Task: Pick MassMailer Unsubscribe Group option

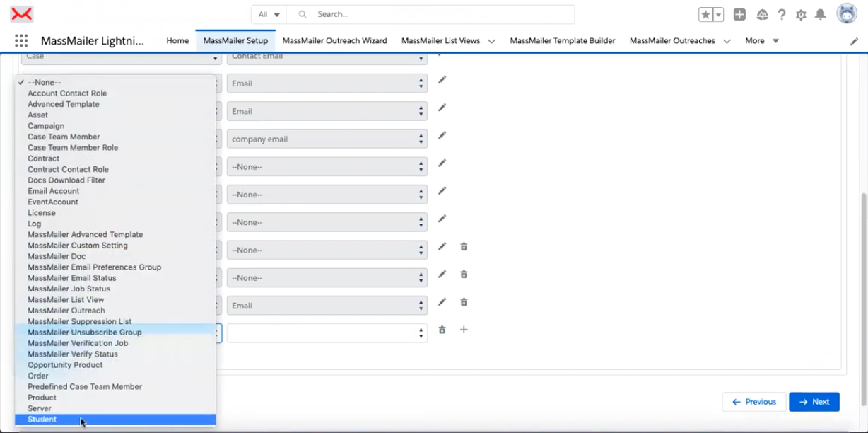Action: point(115,333)
